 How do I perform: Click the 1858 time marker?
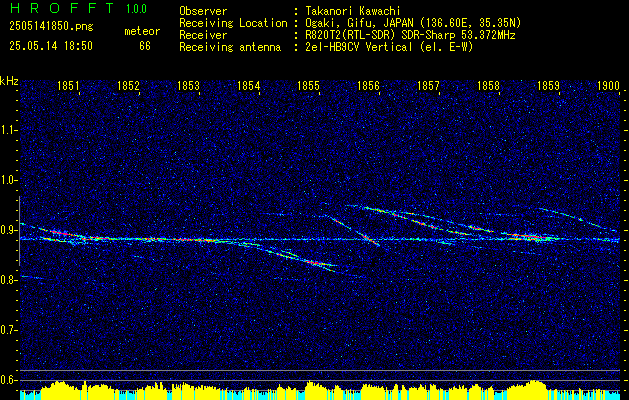(x=489, y=86)
